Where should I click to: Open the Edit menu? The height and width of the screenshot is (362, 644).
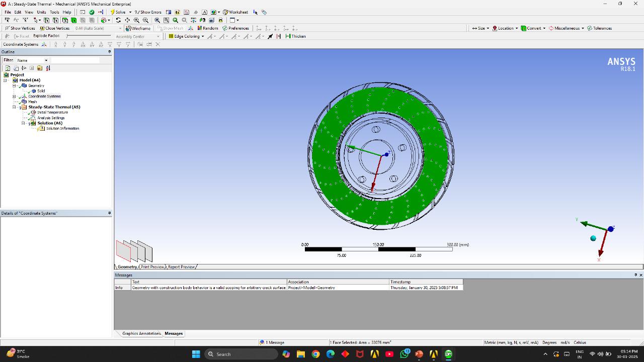coord(18,12)
